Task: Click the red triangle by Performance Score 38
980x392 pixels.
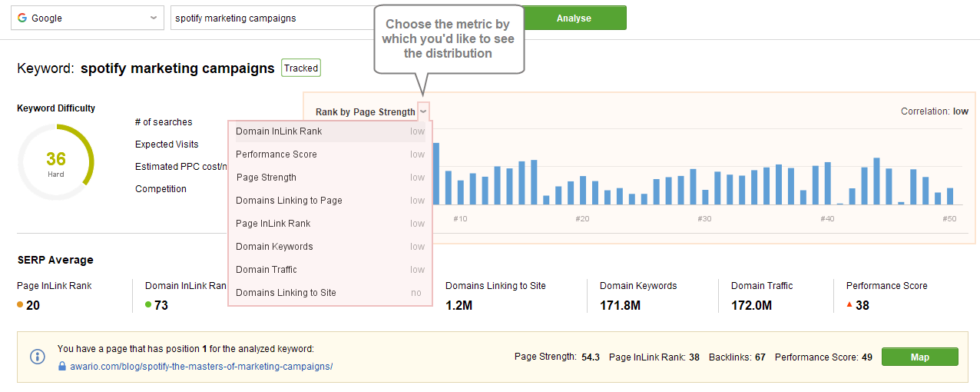Action: pos(849,304)
